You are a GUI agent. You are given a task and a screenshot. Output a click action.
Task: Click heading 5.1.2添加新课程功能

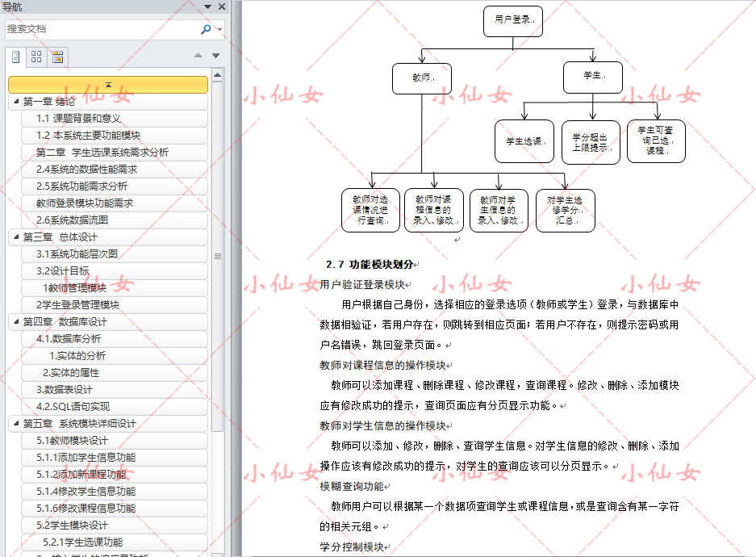[x=115, y=475]
